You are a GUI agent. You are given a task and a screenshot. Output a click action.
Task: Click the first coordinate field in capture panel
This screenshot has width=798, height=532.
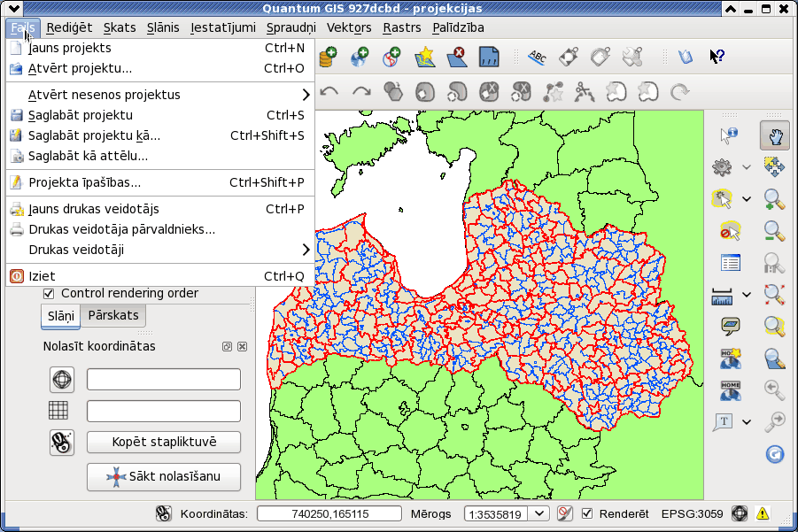coord(164,380)
